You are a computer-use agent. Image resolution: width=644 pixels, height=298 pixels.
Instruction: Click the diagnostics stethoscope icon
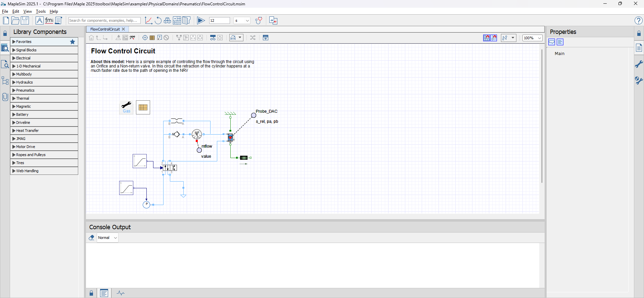click(x=259, y=20)
